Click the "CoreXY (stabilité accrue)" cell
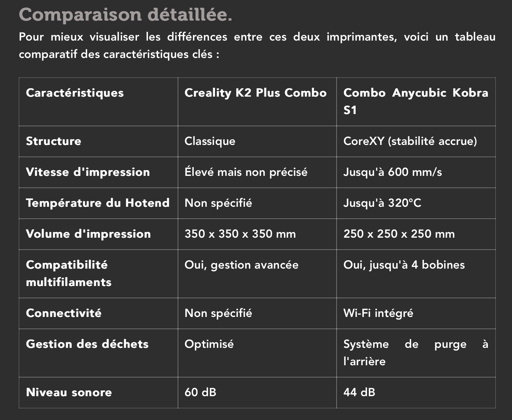 410,141
